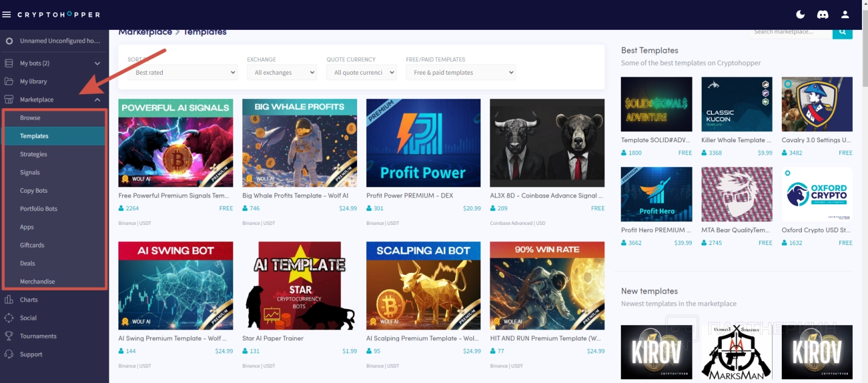Screen dimensions: 868x383
Task: Open MarksMan new template thumbnail
Action: point(737,352)
